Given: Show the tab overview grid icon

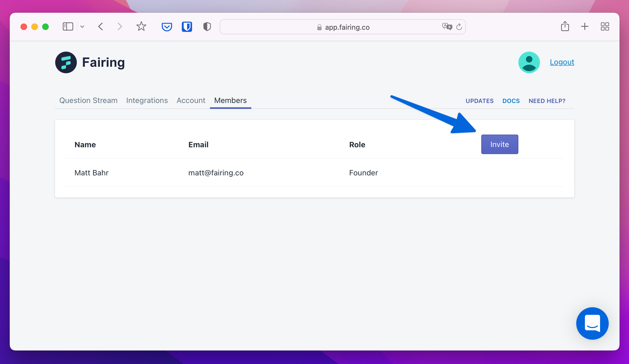Looking at the screenshot, I should point(605,26).
